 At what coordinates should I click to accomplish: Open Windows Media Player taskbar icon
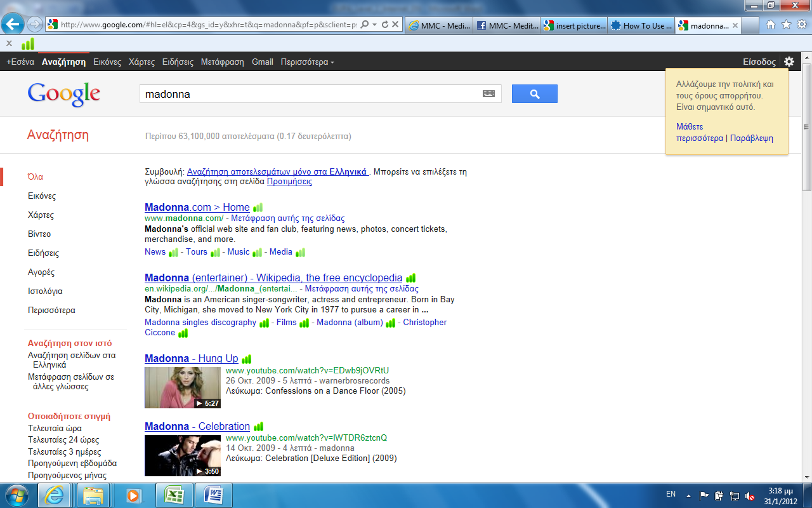point(133,495)
